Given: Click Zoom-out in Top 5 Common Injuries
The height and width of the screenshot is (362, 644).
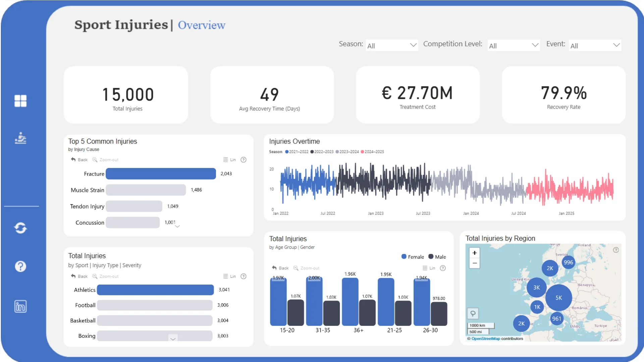Looking at the screenshot, I should click(x=105, y=160).
